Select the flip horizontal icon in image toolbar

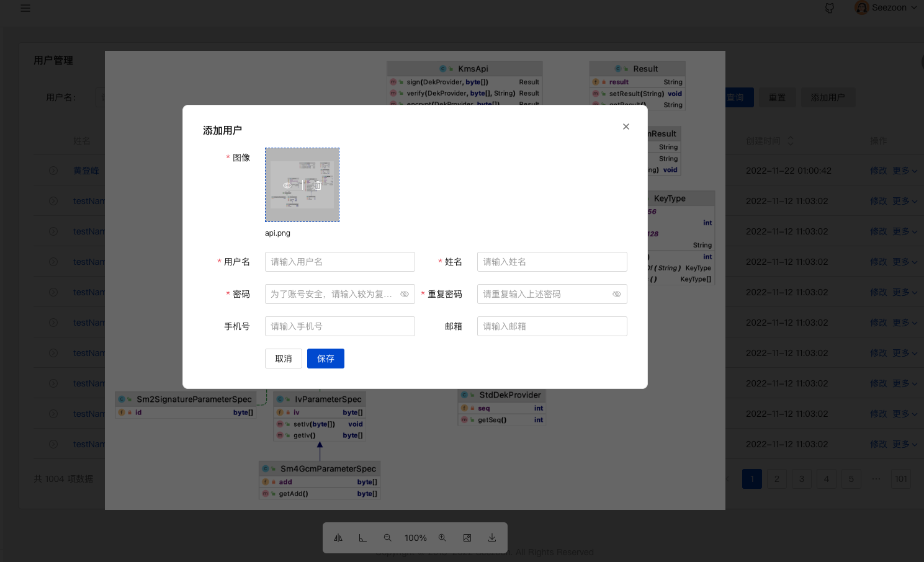click(338, 537)
